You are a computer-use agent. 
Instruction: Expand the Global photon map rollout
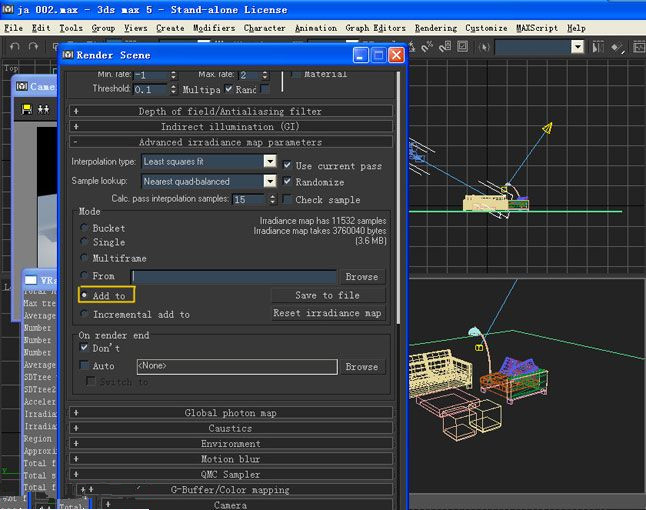231,412
